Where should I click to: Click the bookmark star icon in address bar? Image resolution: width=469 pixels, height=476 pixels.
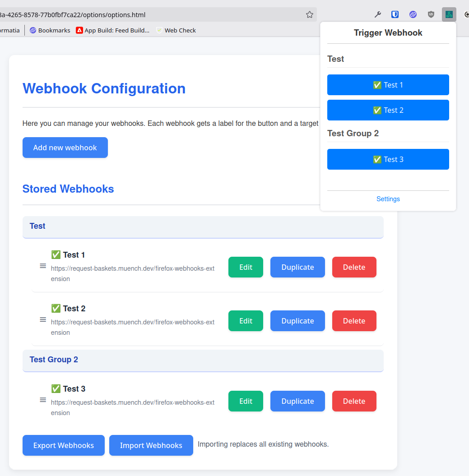pos(310,14)
